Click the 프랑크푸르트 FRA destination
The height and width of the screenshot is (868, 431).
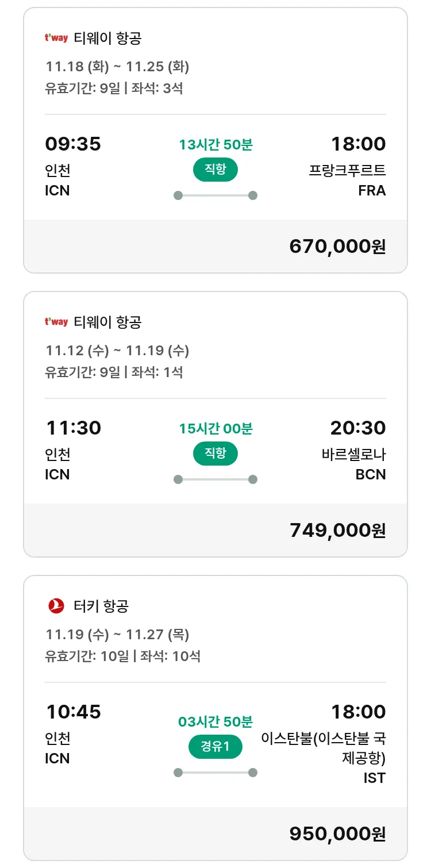tap(347, 180)
